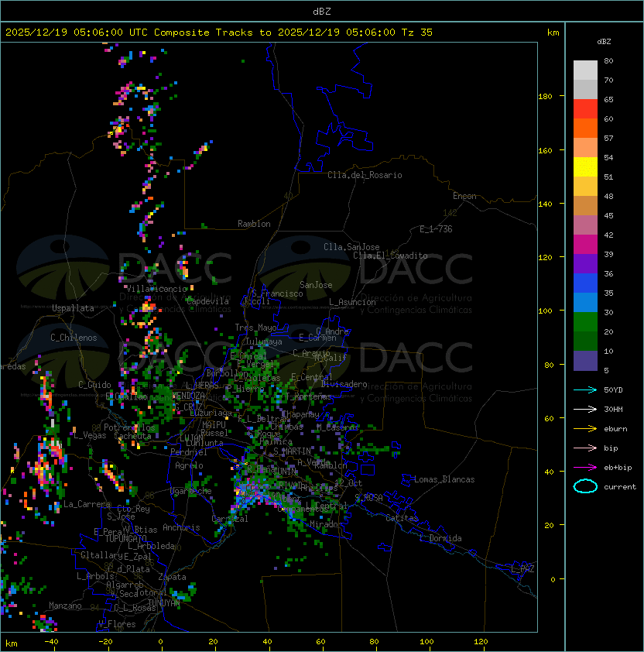Screen dimensions: 644x652
Task: Click the 'E_1-736' map label
Action: coord(436,229)
